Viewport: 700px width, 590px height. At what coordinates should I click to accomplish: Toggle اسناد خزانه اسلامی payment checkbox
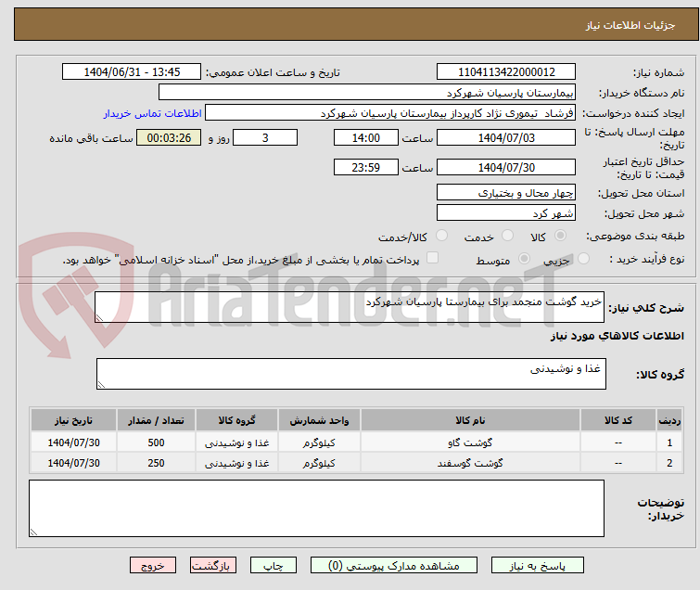(x=433, y=258)
